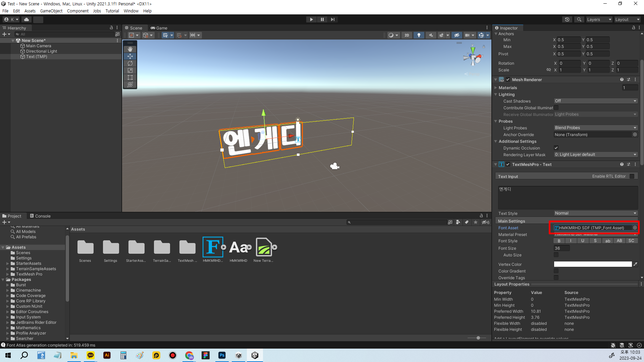Click the Vertex Color eyedropper

click(x=635, y=264)
